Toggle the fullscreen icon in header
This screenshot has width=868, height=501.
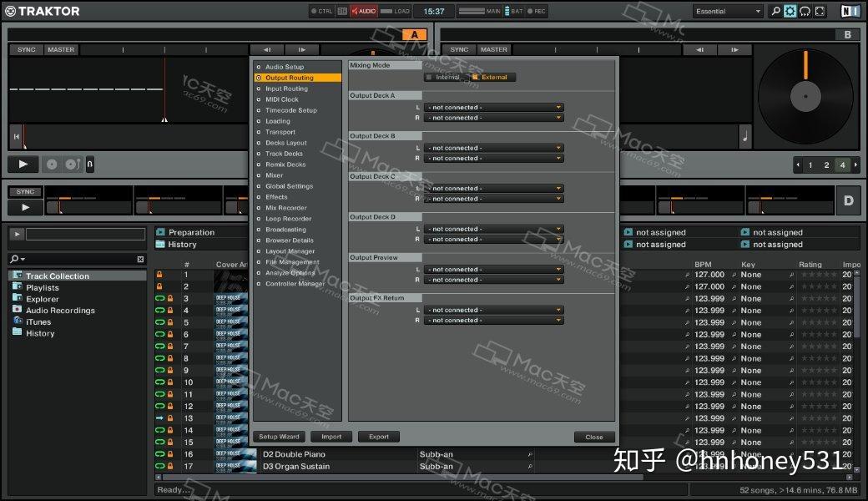[x=820, y=11]
